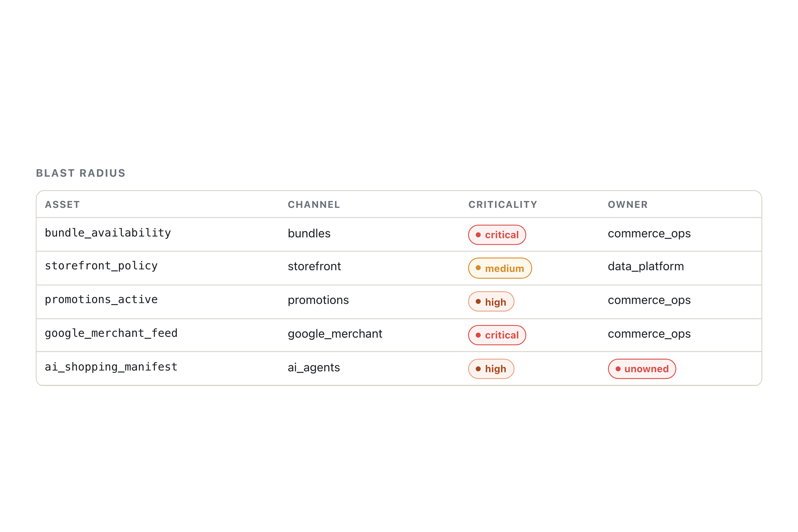The height and width of the screenshot is (532, 798).
Task: Click commerce_ops owner in bundle_availability row
Action: point(649,233)
